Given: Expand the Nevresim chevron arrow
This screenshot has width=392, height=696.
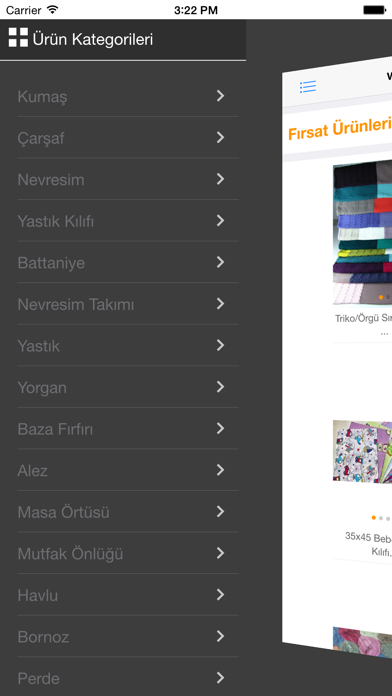Looking at the screenshot, I should (x=220, y=179).
